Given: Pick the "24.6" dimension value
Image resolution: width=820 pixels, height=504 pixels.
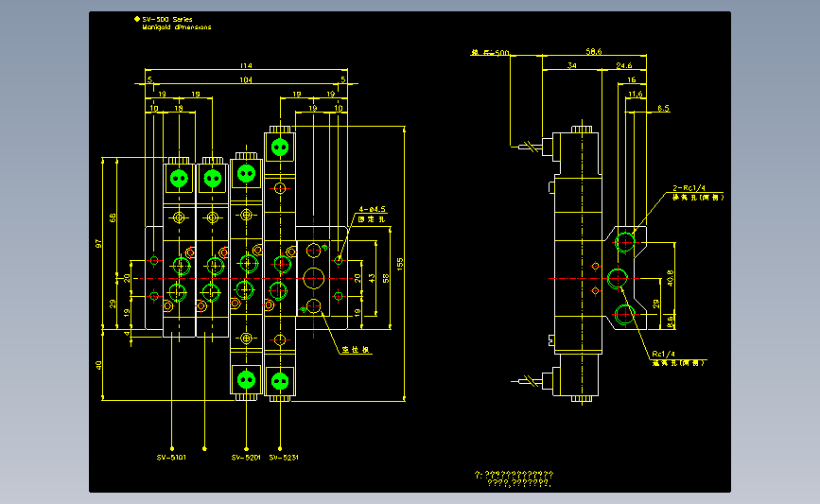Looking at the screenshot, I should 624,65.
